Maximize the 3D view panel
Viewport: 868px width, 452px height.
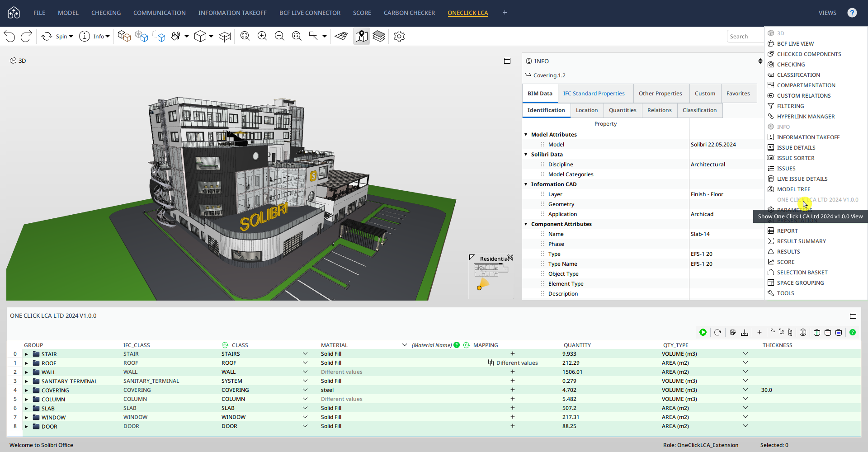click(507, 61)
